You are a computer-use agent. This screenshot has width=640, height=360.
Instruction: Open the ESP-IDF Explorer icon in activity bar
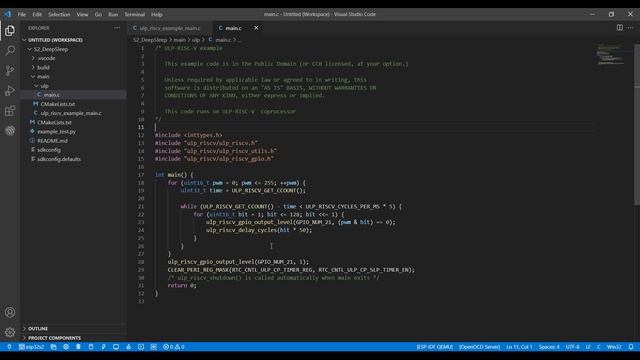click(x=10, y=131)
